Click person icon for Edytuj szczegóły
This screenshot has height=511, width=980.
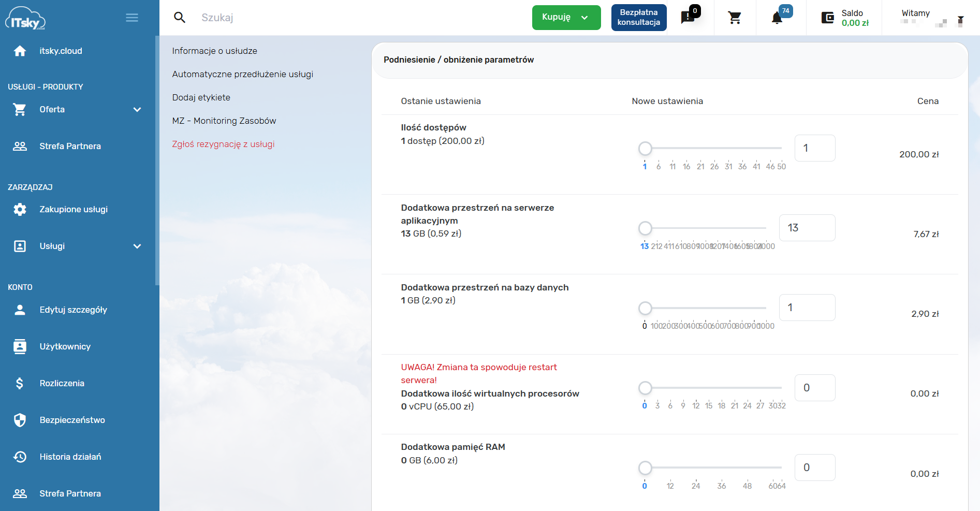coord(20,310)
